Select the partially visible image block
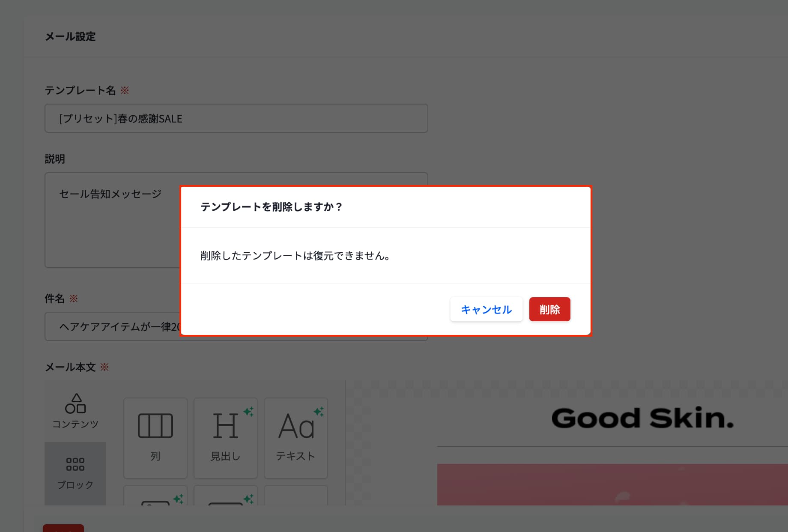Image resolution: width=788 pixels, height=532 pixels. [x=155, y=497]
